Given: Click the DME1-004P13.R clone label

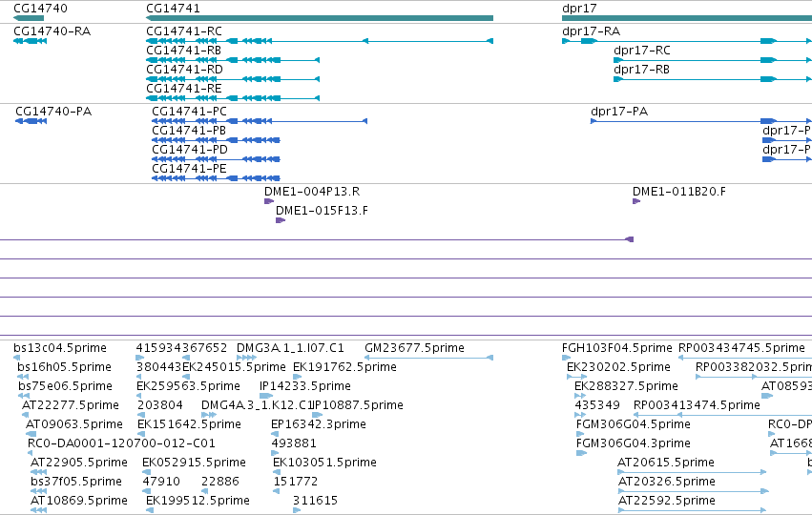Looking at the screenshot, I should pos(312,192).
